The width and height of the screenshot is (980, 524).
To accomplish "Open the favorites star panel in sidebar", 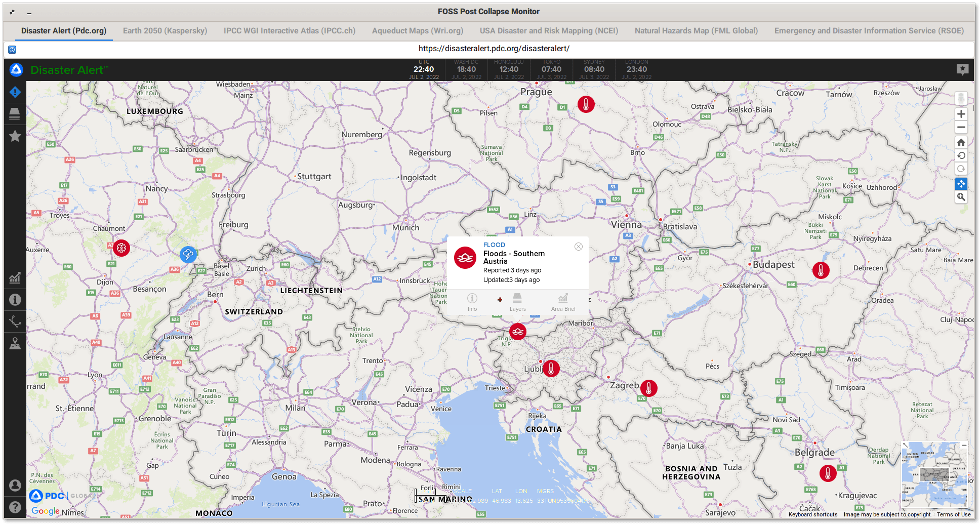I will 15,136.
